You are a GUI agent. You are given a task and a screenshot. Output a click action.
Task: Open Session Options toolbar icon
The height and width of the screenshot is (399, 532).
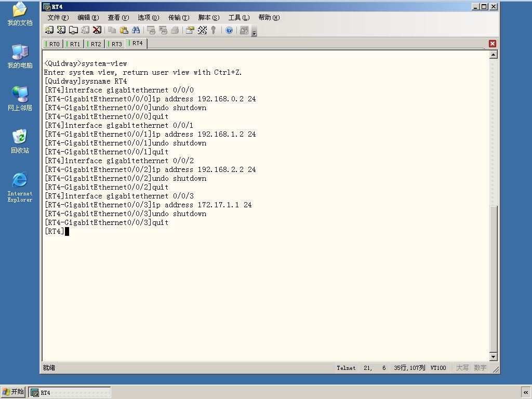[190, 30]
